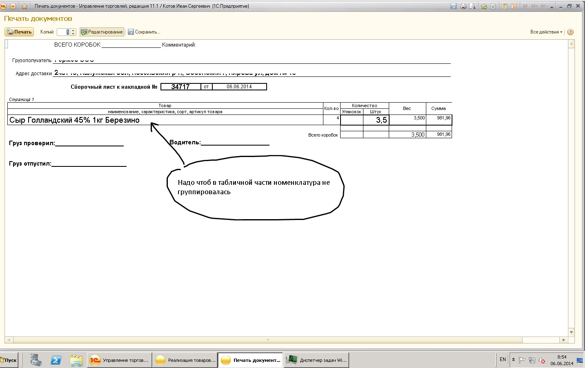Add page to favorites star-arrow icon
The height and width of the screenshot is (368, 588).
(x=484, y=6)
